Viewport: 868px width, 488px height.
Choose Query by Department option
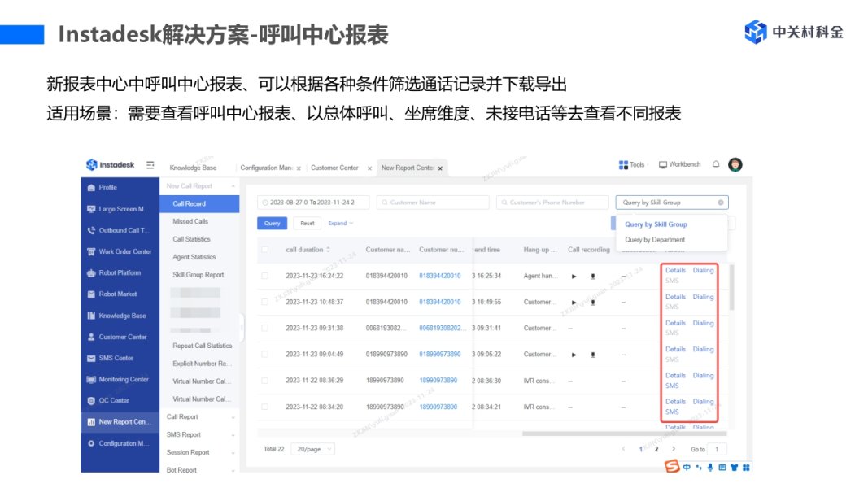tap(655, 240)
